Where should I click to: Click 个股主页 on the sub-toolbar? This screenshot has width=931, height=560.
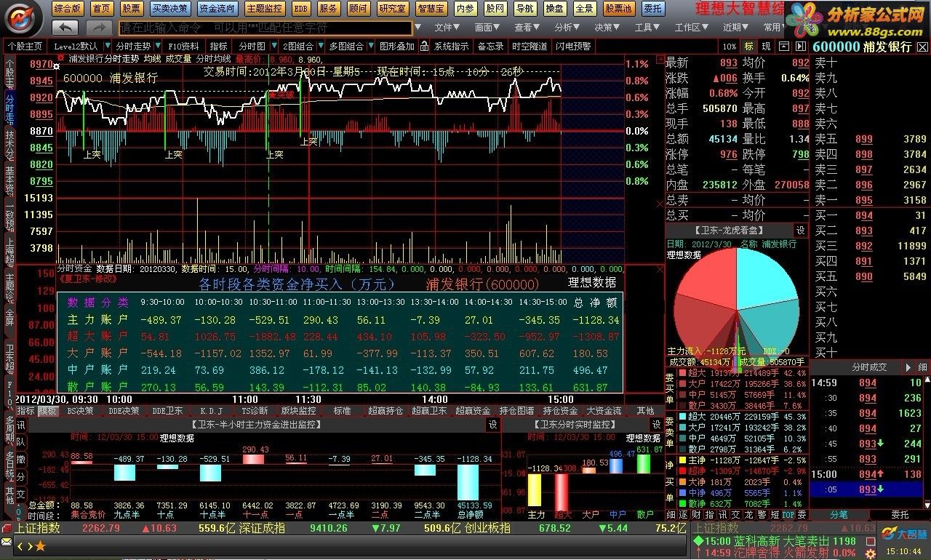coord(25,46)
